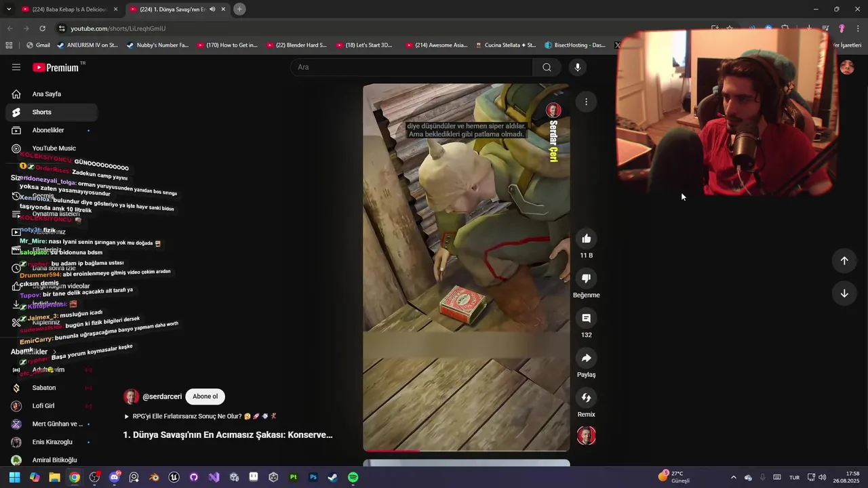The width and height of the screenshot is (868, 488).
Task: Go to next Short with down arrow
Action: (844, 293)
